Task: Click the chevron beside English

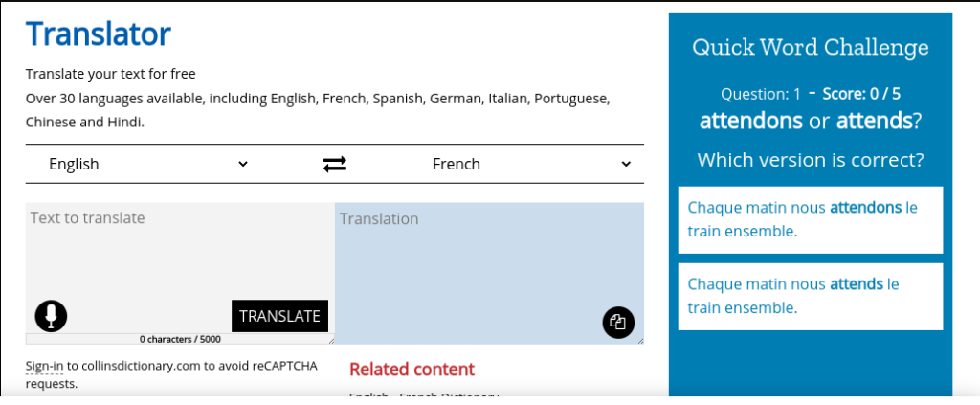Action: pyautogui.click(x=243, y=165)
